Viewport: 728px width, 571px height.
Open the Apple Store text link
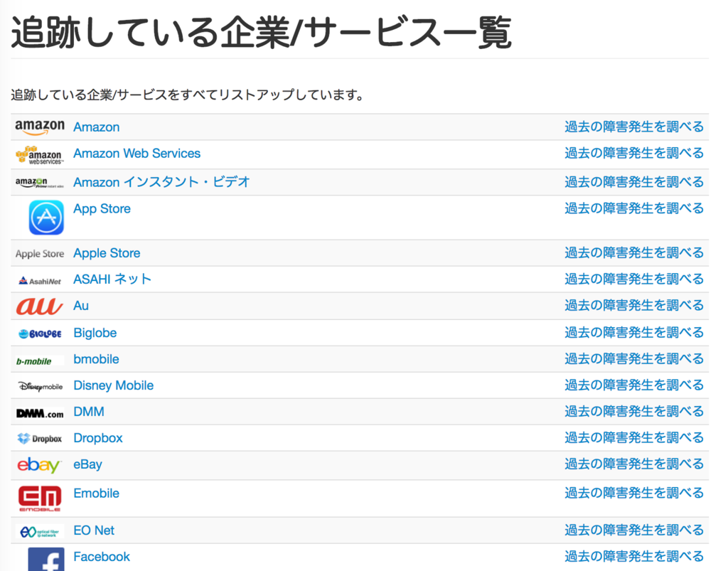[107, 253]
